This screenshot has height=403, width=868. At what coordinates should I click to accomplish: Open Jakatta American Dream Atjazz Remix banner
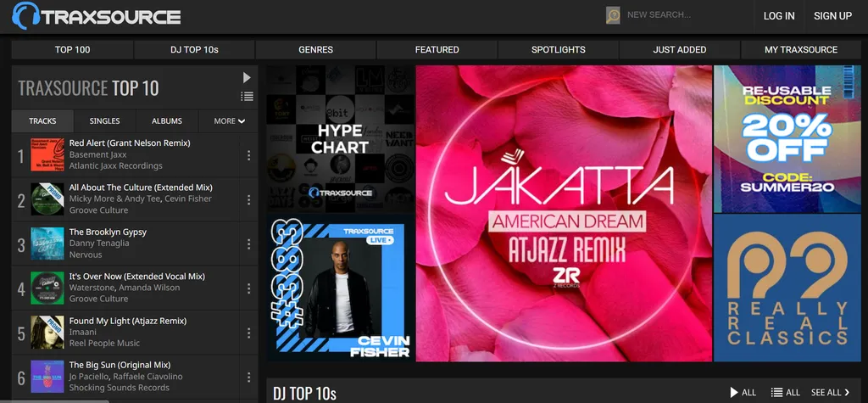pyautogui.click(x=564, y=214)
